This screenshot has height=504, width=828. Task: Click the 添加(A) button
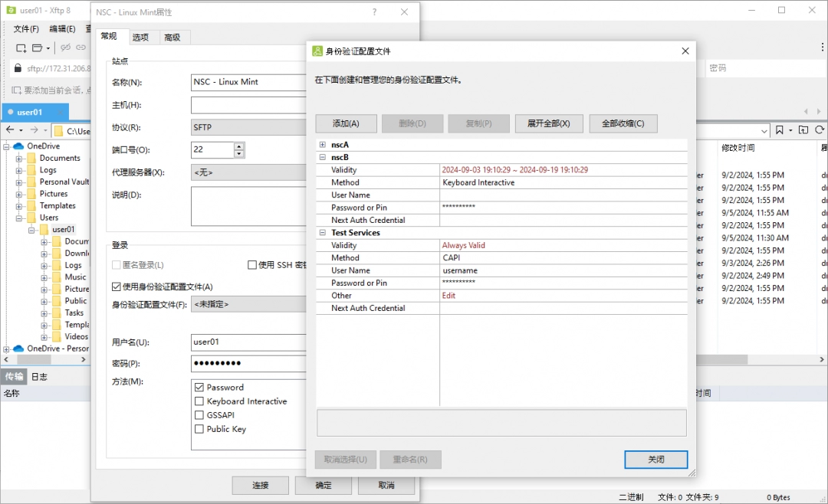(x=345, y=123)
